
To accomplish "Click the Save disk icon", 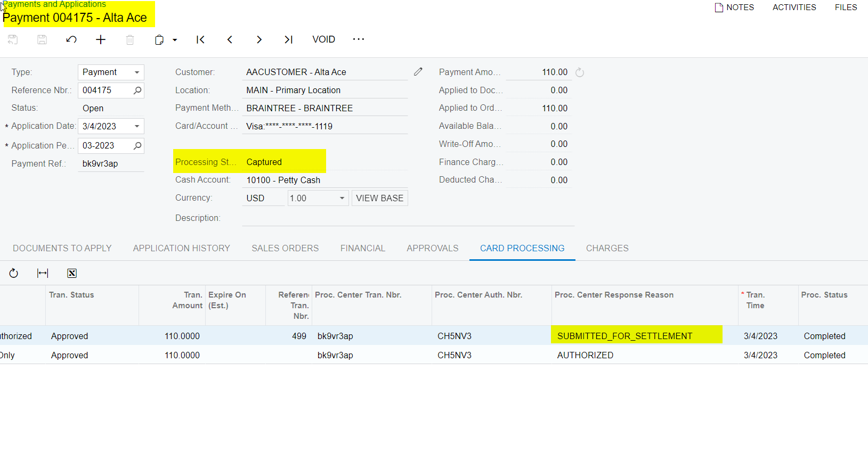I will [42, 39].
